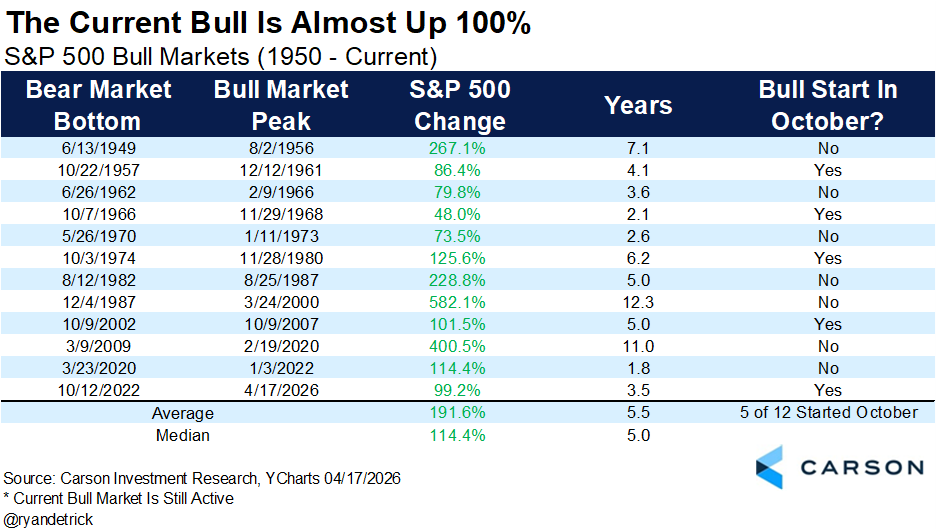Click the chart title about the Current Bull

pos(268,23)
